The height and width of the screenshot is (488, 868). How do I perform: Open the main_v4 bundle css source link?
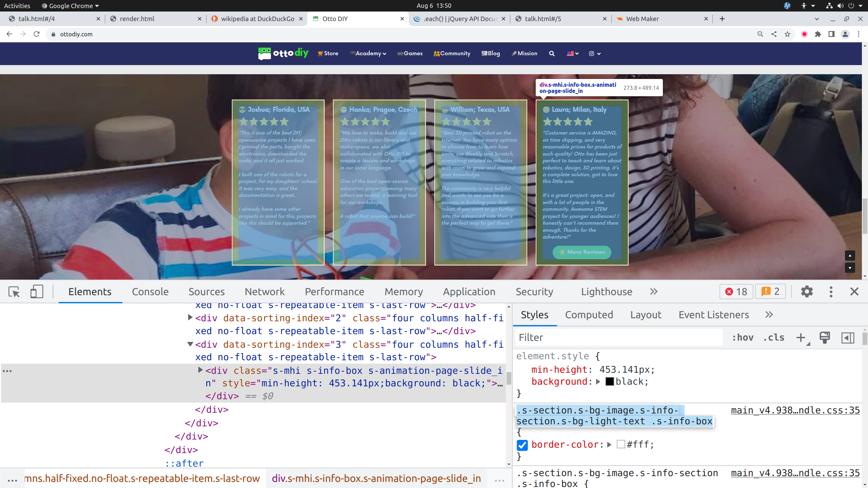tap(795, 410)
